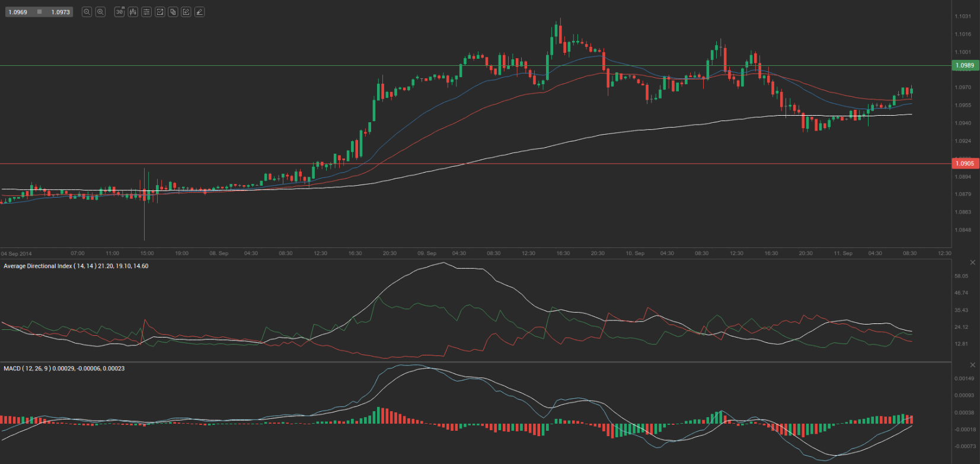Select the green 1.0989 price level marker
The width and height of the screenshot is (980, 464).
pyautogui.click(x=965, y=65)
